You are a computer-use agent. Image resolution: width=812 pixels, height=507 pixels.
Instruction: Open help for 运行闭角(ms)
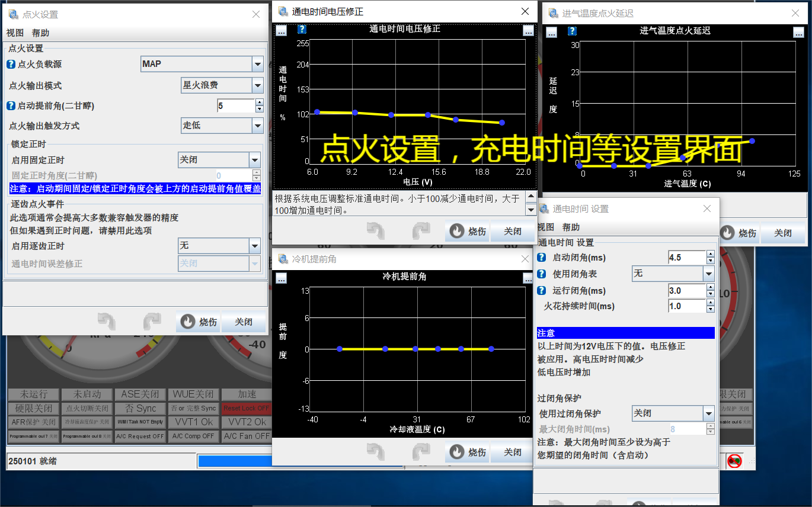click(541, 291)
